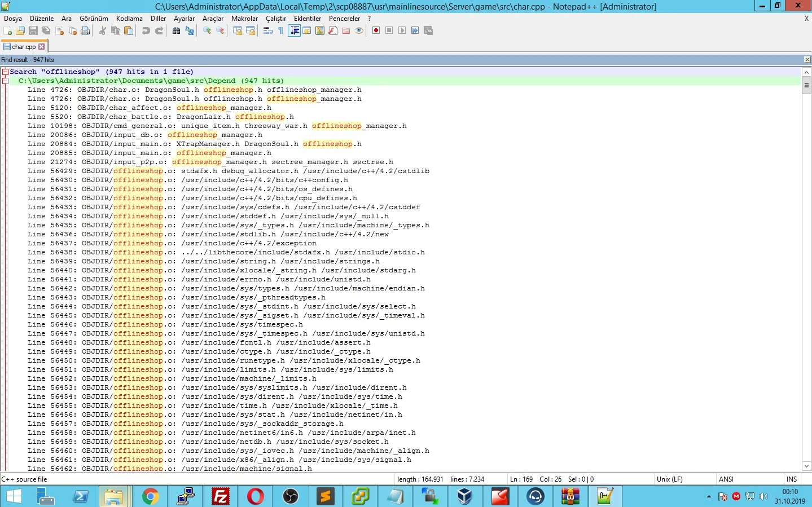Toggle the INS insert mode indicator

(791, 479)
